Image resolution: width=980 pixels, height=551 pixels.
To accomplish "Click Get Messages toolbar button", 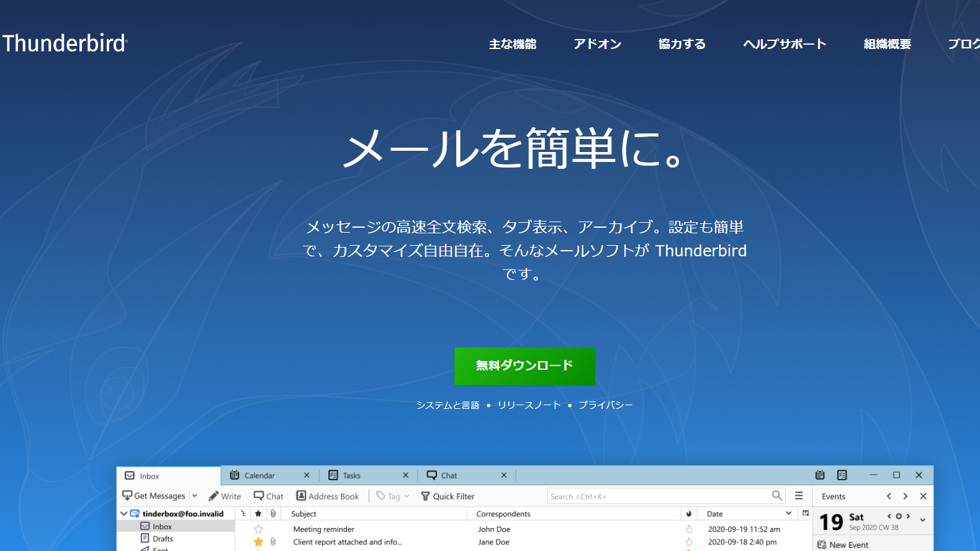I will [x=154, y=496].
